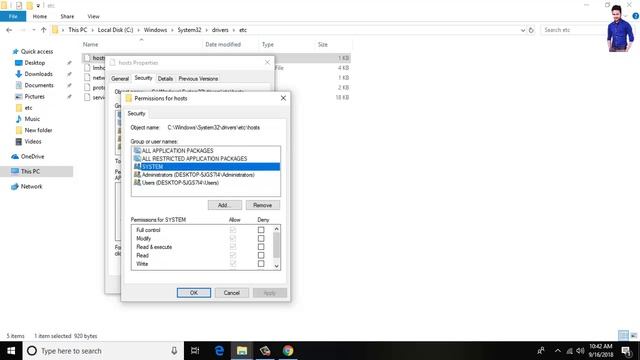This screenshot has width=640, height=360.
Task: Open the View ribbon tab
Action: pyautogui.click(x=93, y=16)
